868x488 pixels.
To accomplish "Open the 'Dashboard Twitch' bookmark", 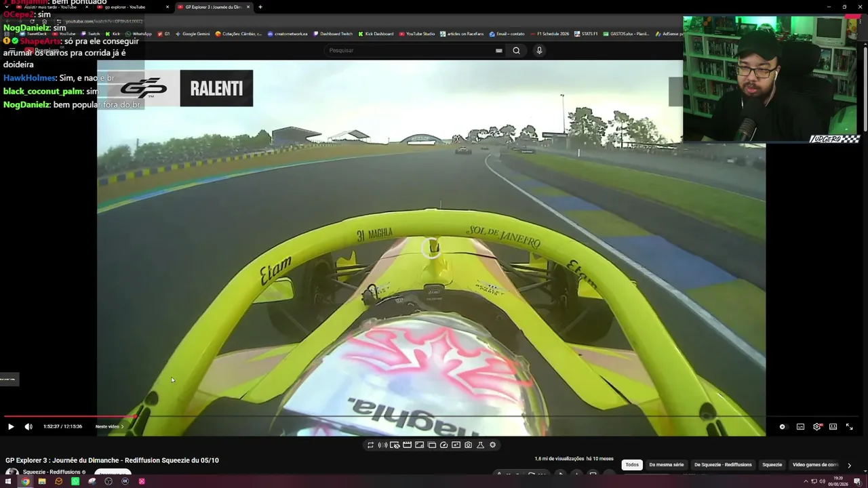I will point(333,34).
